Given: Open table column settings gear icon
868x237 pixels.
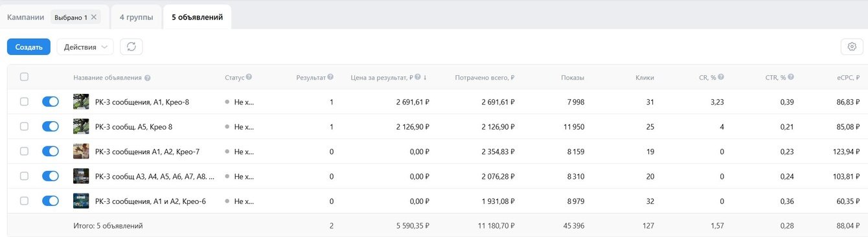Looking at the screenshot, I should (x=852, y=47).
